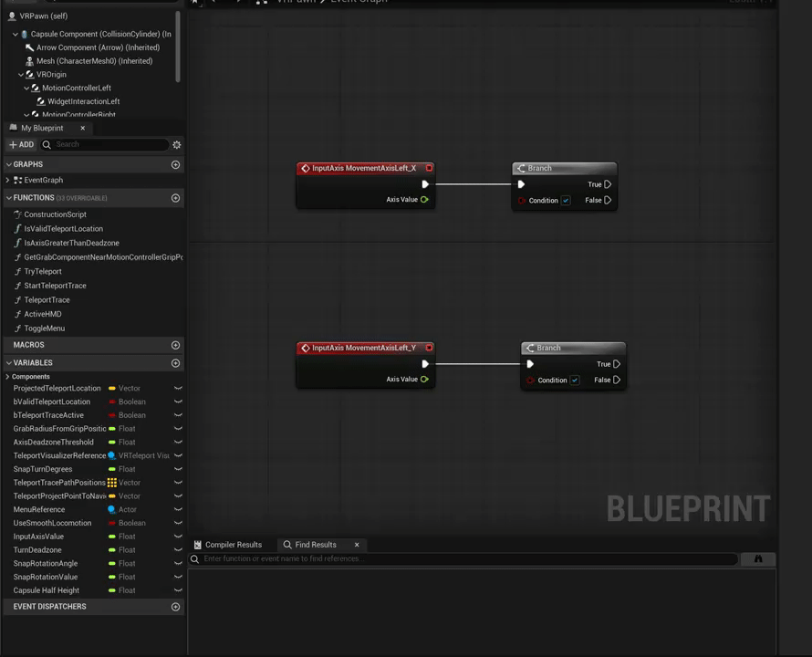The width and height of the screenshot is (812, 657).
Task: Toggle visibility eye for bValidTeleportLocation variable
Action: click(x=178, y=401)
